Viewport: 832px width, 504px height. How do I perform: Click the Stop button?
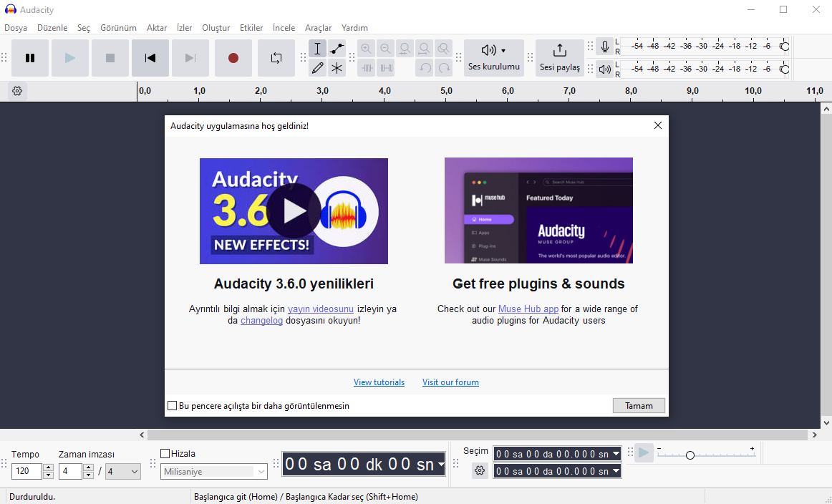(110, 58)
